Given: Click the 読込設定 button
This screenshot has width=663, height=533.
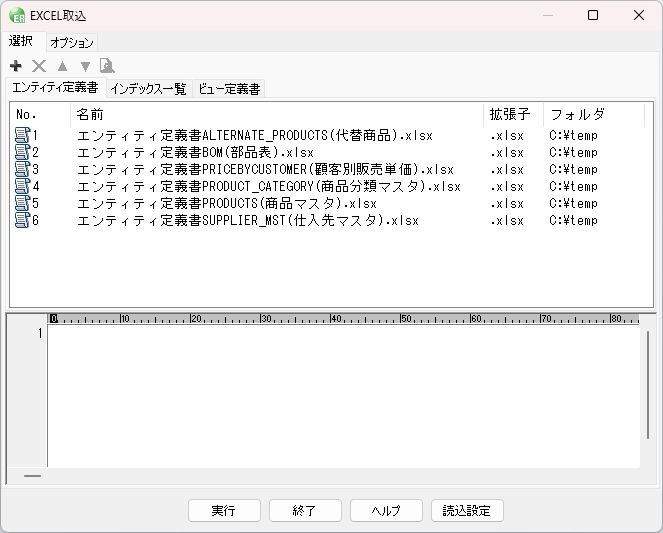Looking at the screenshot, I should pos(467,511).
